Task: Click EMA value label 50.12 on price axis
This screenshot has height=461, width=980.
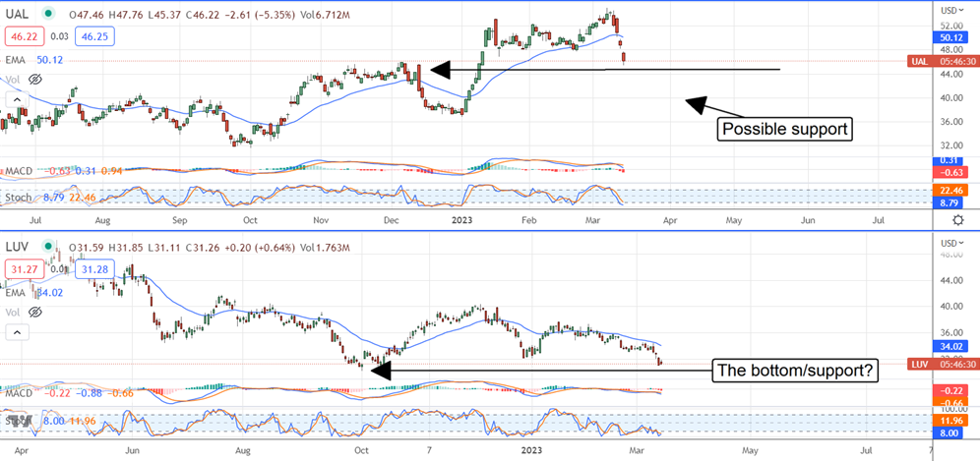Action: coord(949,38)
